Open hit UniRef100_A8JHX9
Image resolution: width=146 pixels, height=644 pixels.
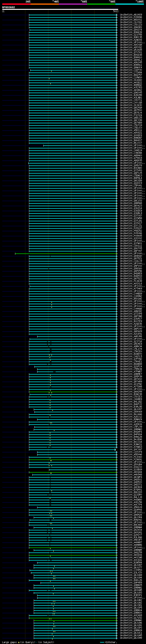pos(131,15)
